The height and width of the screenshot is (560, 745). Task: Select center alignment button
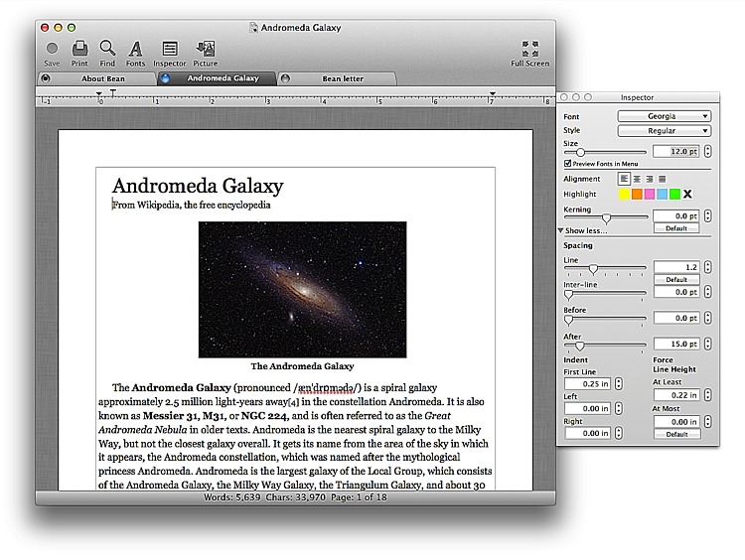[637, 179]
